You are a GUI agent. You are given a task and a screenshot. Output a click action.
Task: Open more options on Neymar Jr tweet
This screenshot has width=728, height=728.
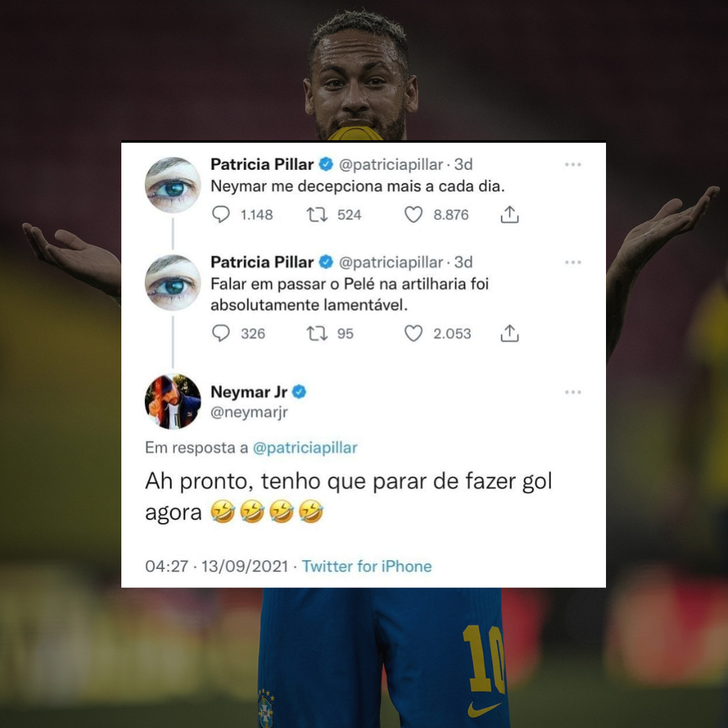(x=573, y=392)
